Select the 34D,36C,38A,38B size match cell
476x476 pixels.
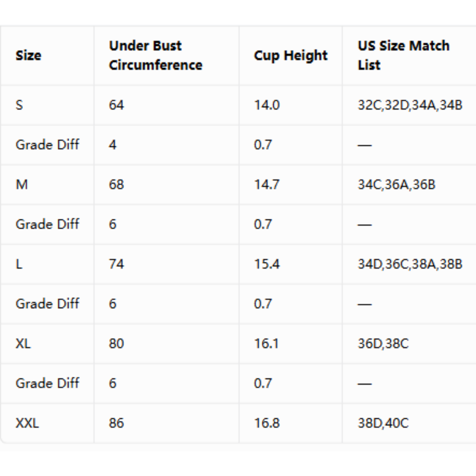coord(410,264)
